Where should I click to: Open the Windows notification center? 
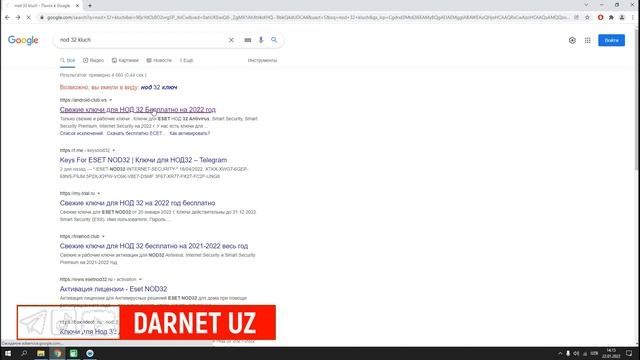[629, 353]
